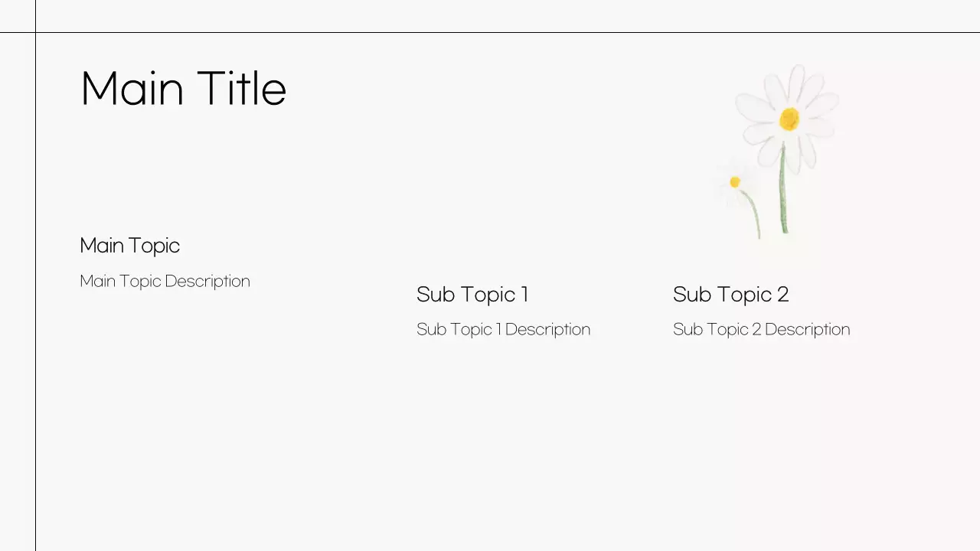
Task: Click the small daisy's curved stem
Action: 753,214
